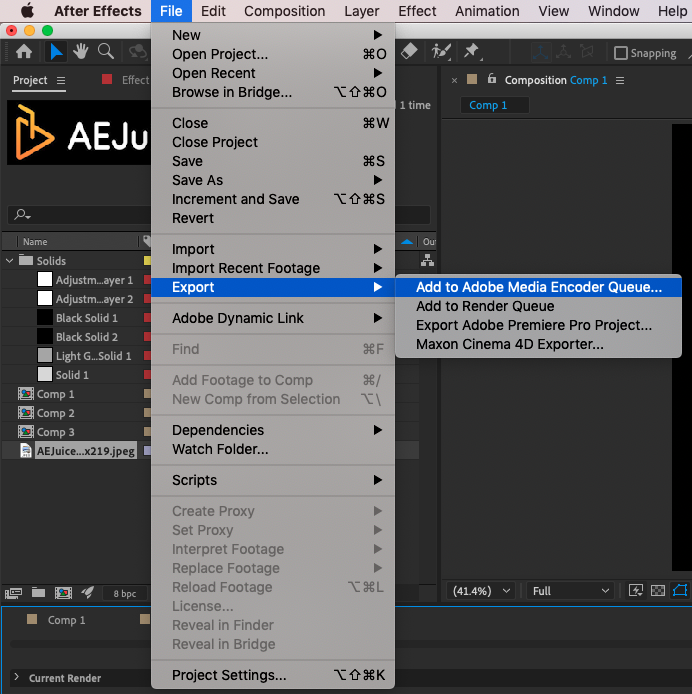Open the Composition menu in menu bar
This screenshot has width=692, height=694.
click(284, 11)
